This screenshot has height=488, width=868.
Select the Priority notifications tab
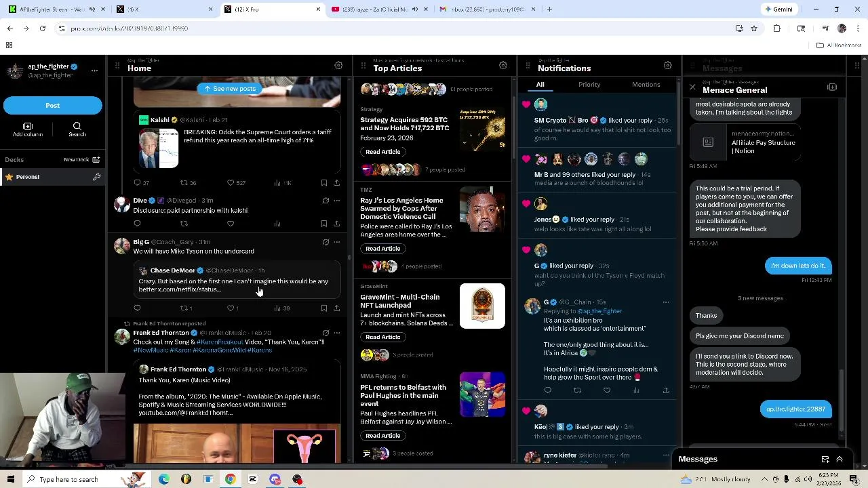tap(589, 85)
